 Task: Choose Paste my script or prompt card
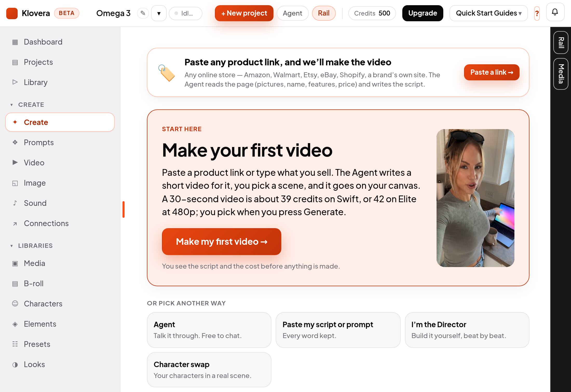tap(338, 330)
